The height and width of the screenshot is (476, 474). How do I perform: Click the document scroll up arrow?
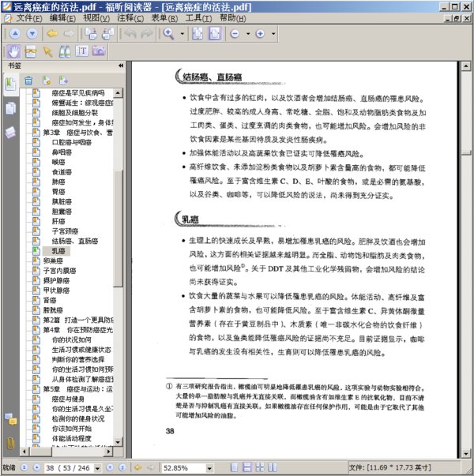coord(466,66)
